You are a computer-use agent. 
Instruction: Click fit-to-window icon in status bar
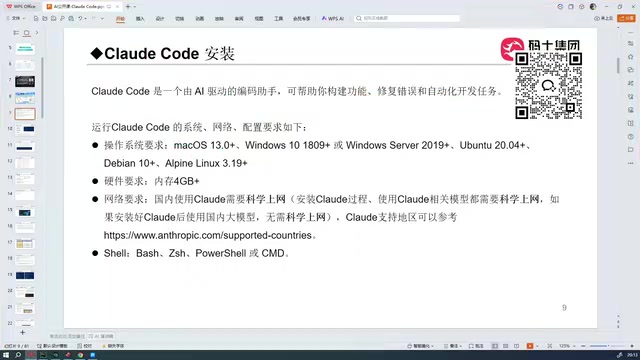tap(550, 346)
